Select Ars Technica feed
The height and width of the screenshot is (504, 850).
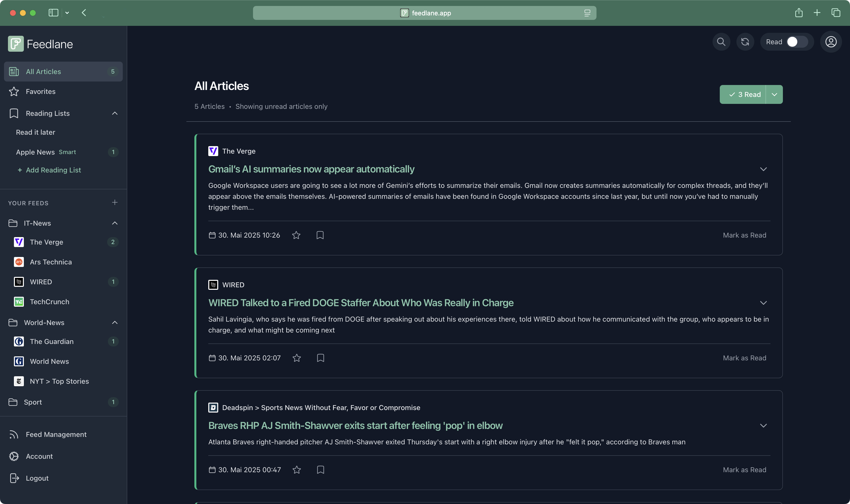pyautogui.click(x=63, y=262)
